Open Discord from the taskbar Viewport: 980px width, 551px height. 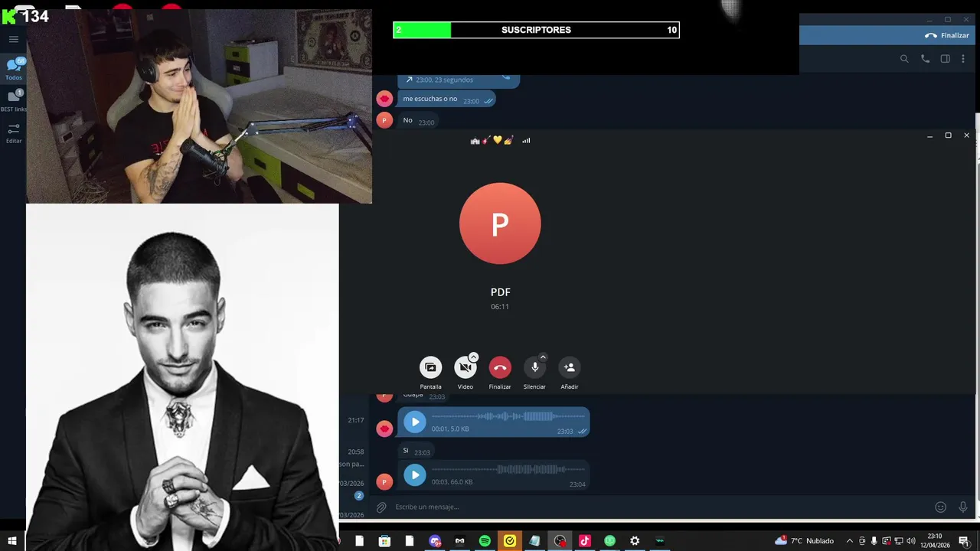[435, 541]
